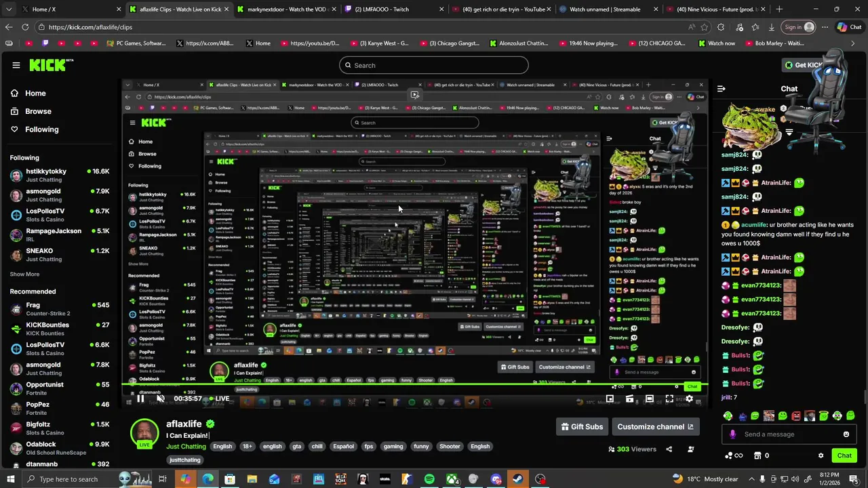Go to Home in Kick sidebar
Image resolution: width=868 pixels, height=488 pixels.
pos(35,94)
